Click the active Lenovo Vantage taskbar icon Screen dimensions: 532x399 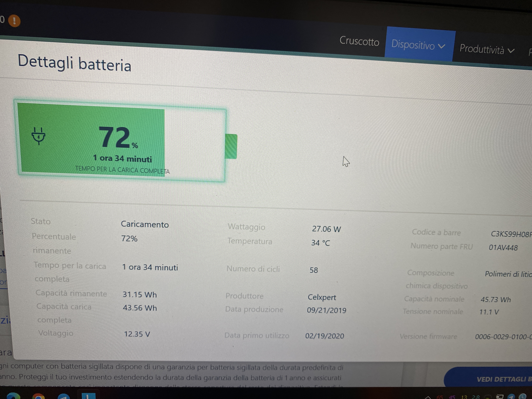(88, 396)
